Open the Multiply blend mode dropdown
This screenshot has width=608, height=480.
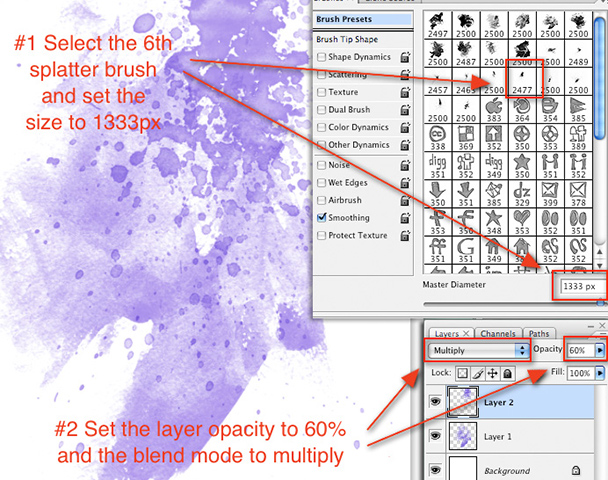click(478, 351)
